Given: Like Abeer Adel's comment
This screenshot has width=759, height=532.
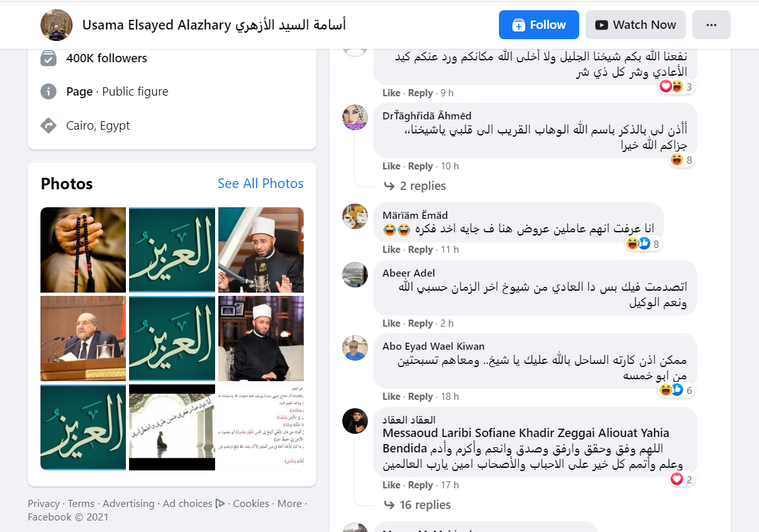Looking at the screenshot, I should pos(391,323).
